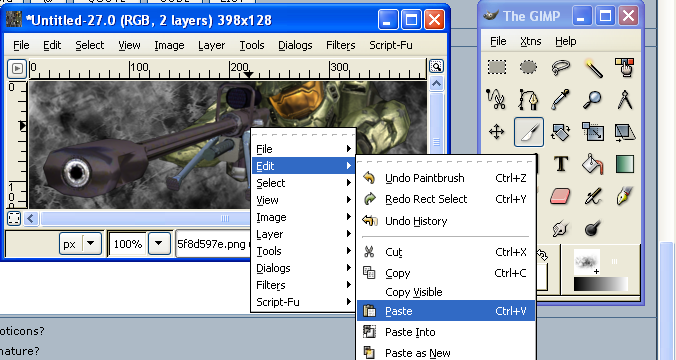The height and width of the screenshot is (360, 676).
Task: Choose Copy Visible menu entry
Action: [446, 292]
